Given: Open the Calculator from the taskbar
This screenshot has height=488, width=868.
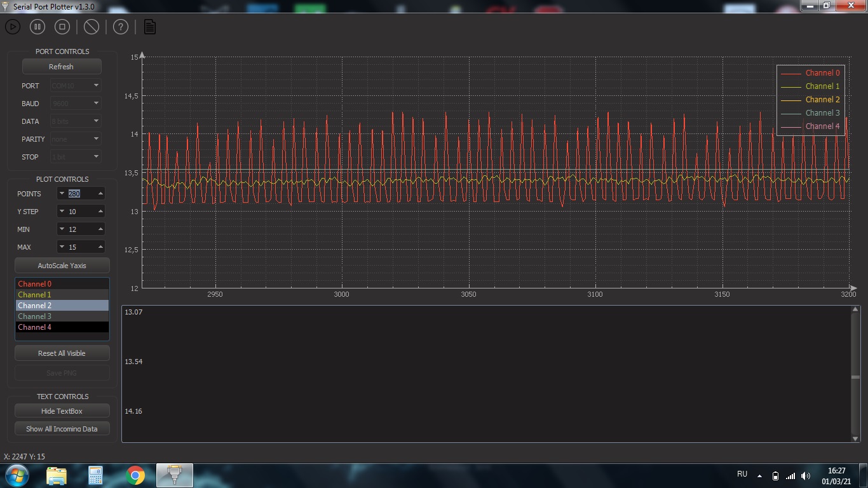Looking at the screenshot, I should [x=95, y=475].
